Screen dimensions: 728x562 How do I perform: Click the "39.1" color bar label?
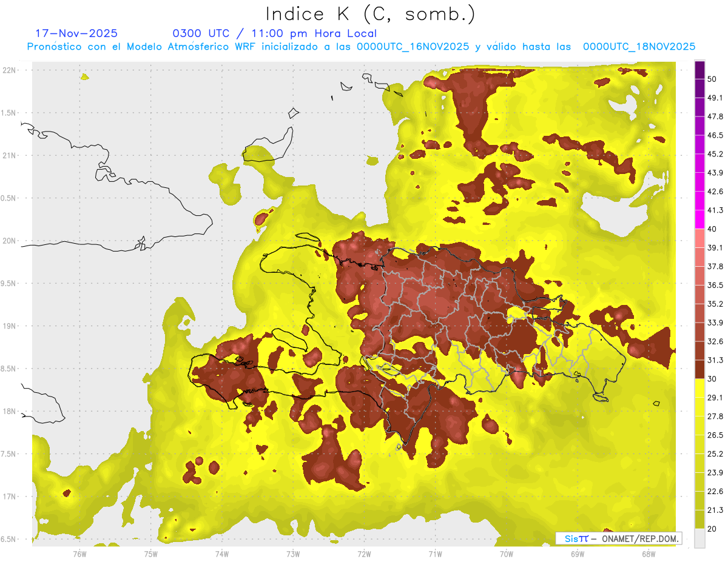pos(715,247)
